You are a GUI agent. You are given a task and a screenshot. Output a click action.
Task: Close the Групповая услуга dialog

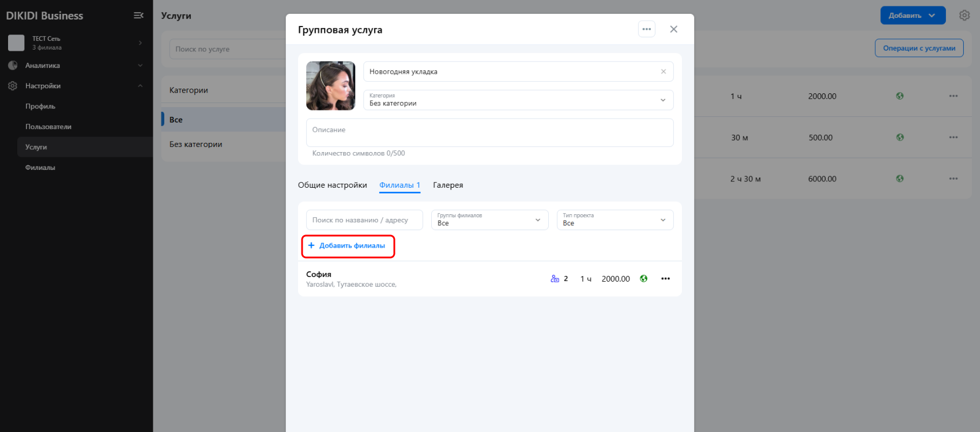click(x=673, y=29)
